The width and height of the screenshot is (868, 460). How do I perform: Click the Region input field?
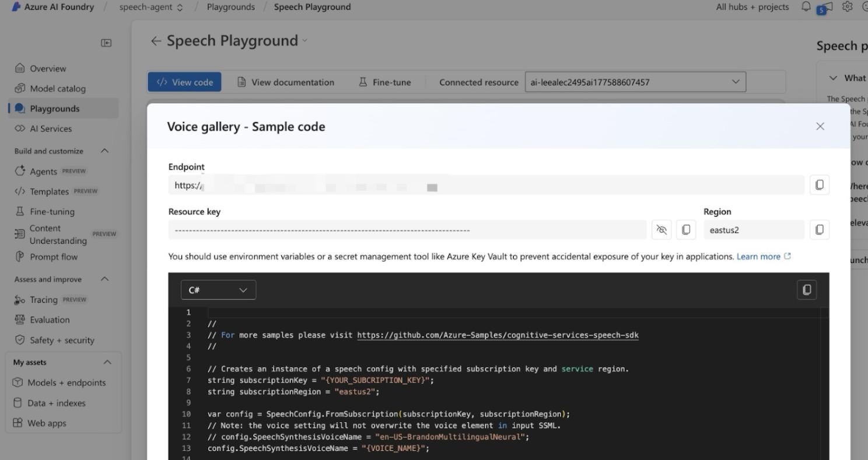point(754,229)
